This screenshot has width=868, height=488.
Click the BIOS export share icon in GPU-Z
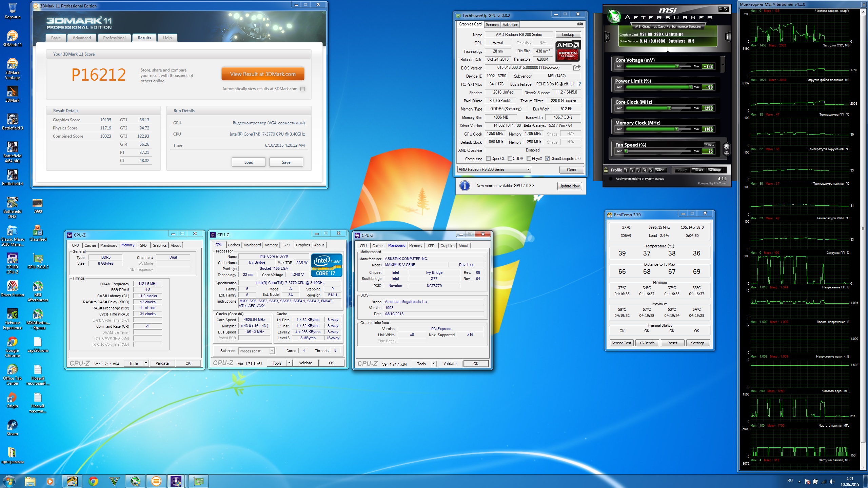[x=577, y=67]
